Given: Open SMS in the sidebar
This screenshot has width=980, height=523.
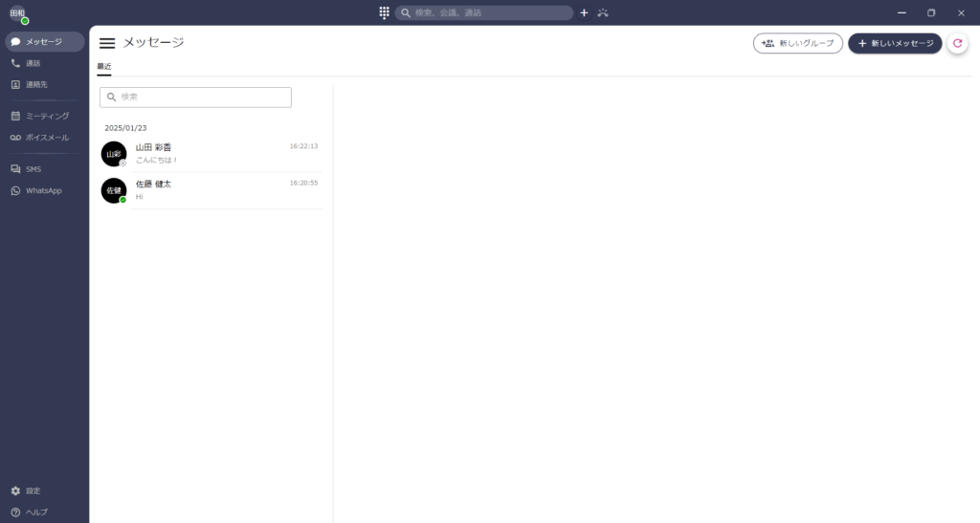Looking at the screenshot, I should 33,169.
